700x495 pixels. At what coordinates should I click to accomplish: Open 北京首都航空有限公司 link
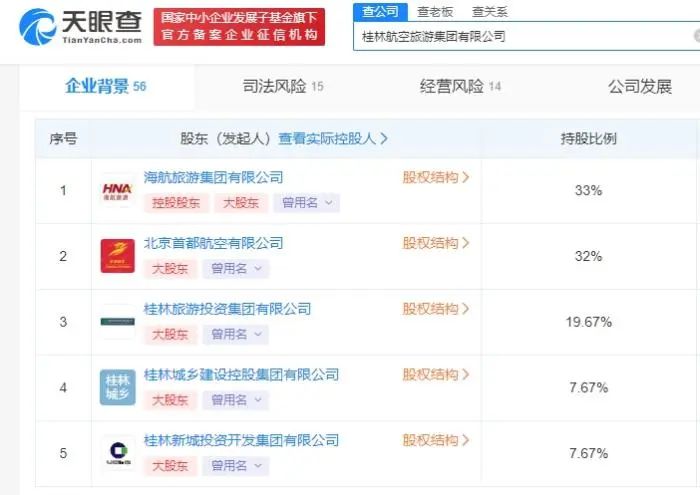(x=213, y=243)
